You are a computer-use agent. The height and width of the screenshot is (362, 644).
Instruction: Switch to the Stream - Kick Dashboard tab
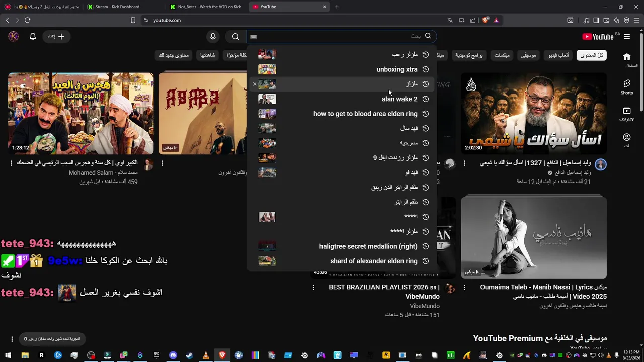(x=124, y=7)
